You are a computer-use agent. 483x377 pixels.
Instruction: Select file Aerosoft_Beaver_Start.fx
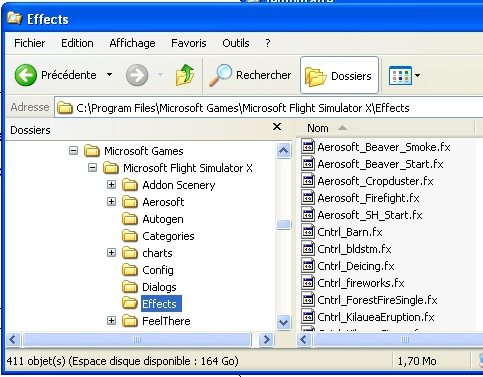tap(380, 164)
